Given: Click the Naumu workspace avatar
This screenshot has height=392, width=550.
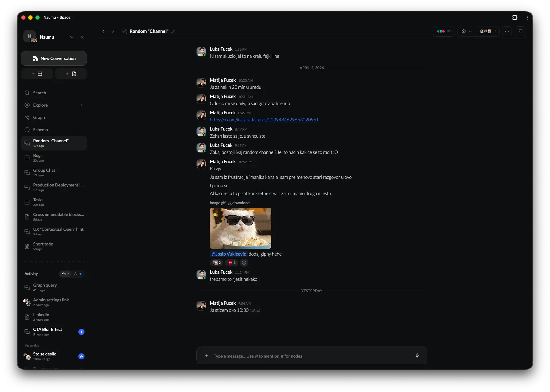Looking at the screenshot, I should [30, 37].
